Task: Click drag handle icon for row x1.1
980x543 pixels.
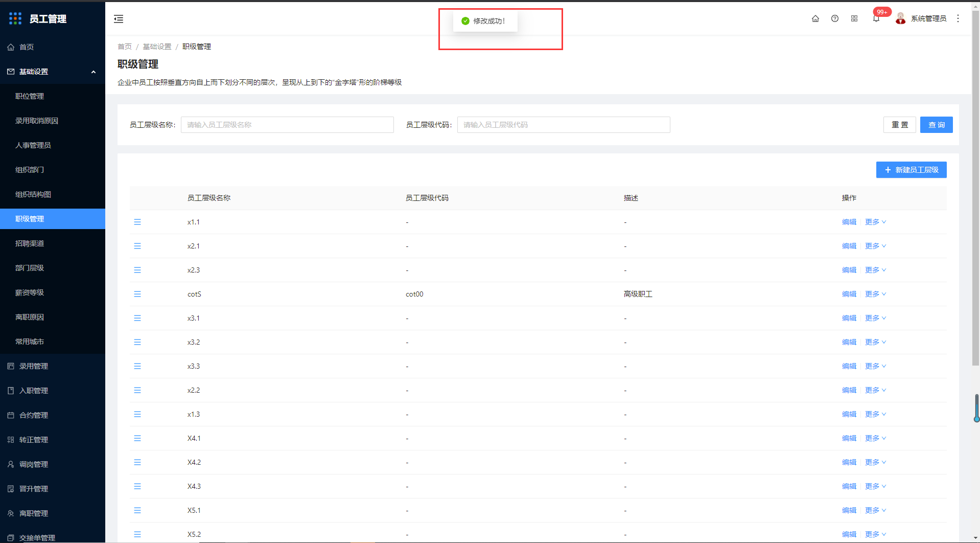Action: (137, 222)
